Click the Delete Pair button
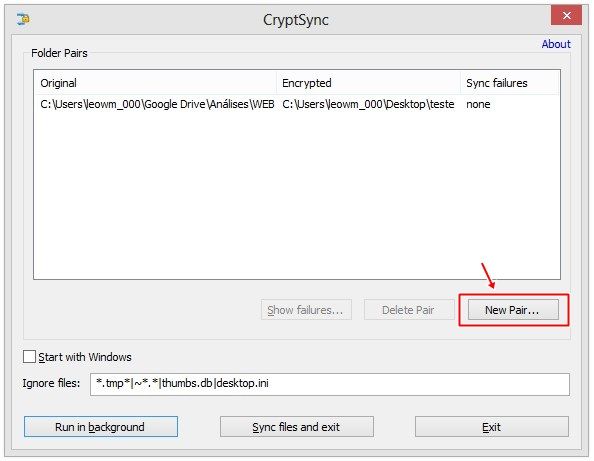This screenshot has width=594, height=461. pyautogui.click(x=409, y=310)
